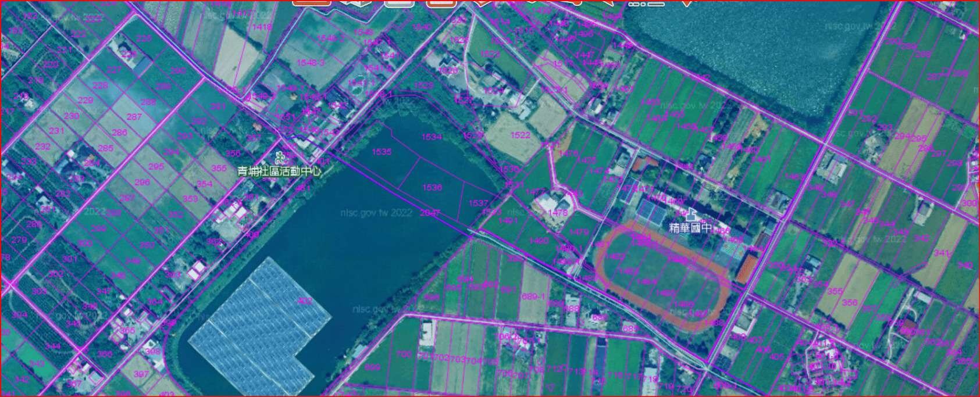Select parcel 1491
Viewport: 980px width, 397px height.
coord(508,221)
